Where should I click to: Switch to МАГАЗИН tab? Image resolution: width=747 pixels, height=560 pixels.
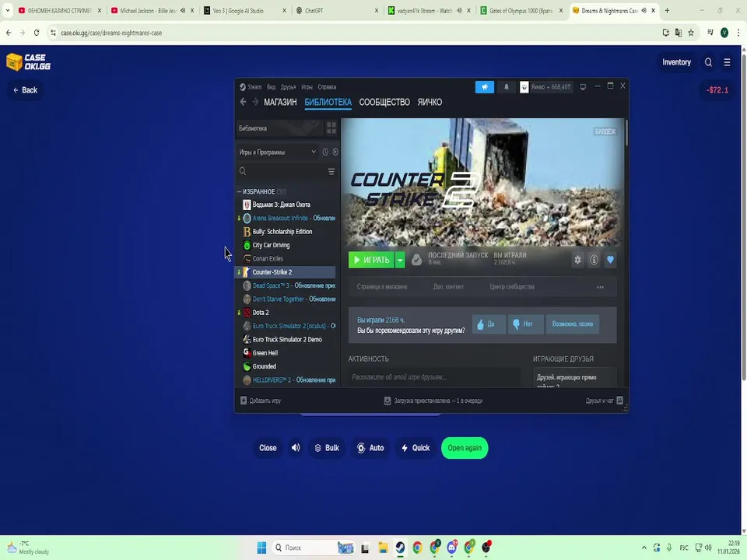click(280, 102)
